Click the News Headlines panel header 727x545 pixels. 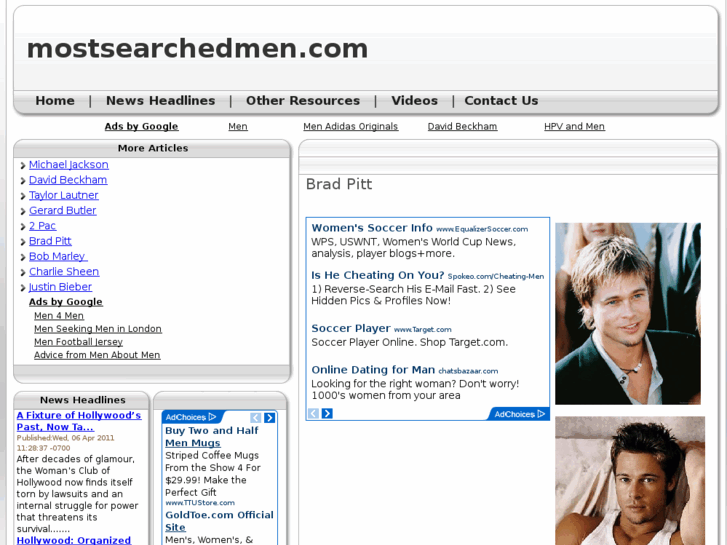point(83,400)
